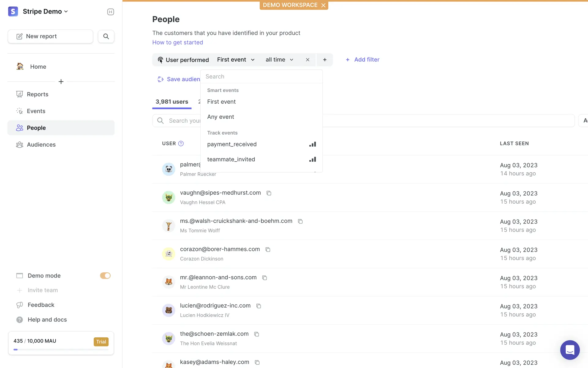Open the all time range dropdown

coord(279,60)
